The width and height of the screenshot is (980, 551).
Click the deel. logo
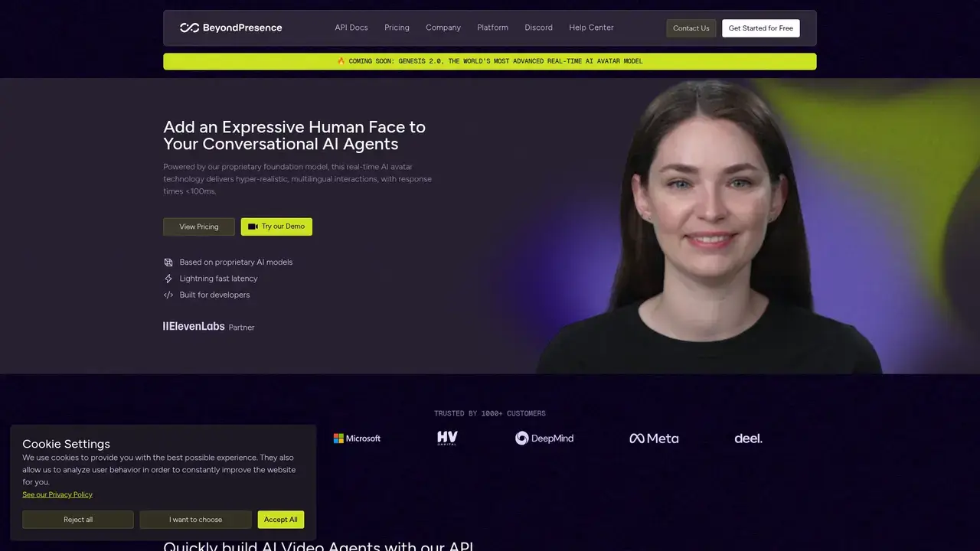tap(748, 439)
